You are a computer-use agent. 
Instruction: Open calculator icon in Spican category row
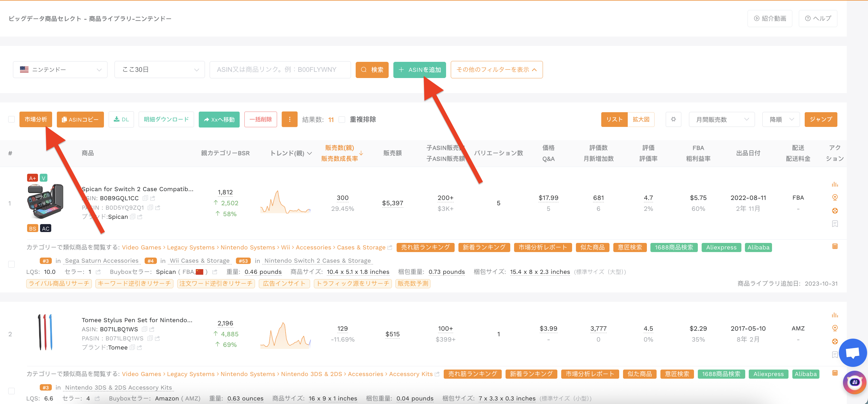tap(835, 247)
